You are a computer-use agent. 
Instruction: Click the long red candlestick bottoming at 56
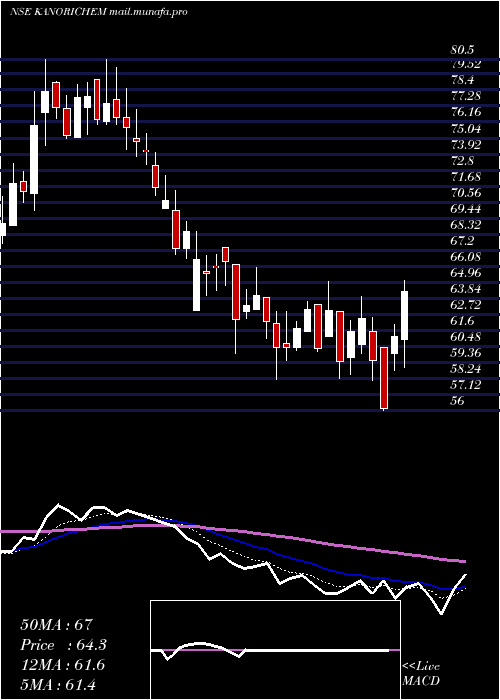384,378
